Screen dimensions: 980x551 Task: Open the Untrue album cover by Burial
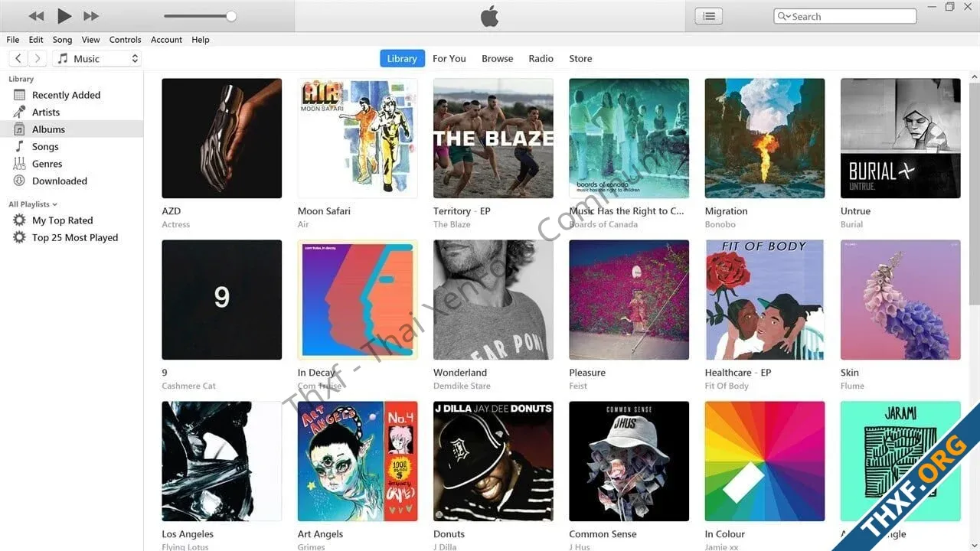[x=900, y=139]
